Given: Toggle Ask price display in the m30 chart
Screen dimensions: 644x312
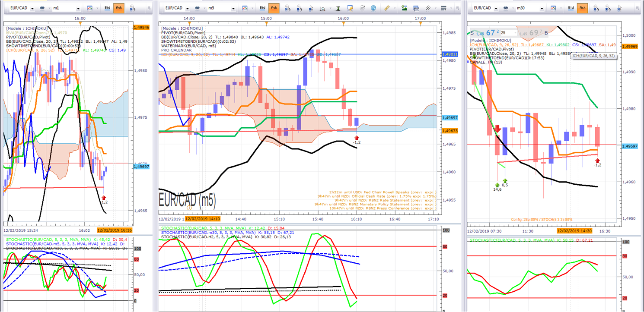Looking at the screenshot, I should 583,8.
